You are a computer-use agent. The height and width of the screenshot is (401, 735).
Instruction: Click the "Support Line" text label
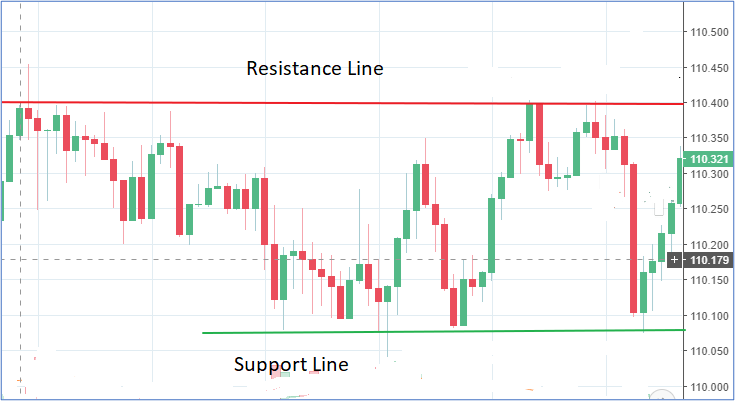pos(291,364)
